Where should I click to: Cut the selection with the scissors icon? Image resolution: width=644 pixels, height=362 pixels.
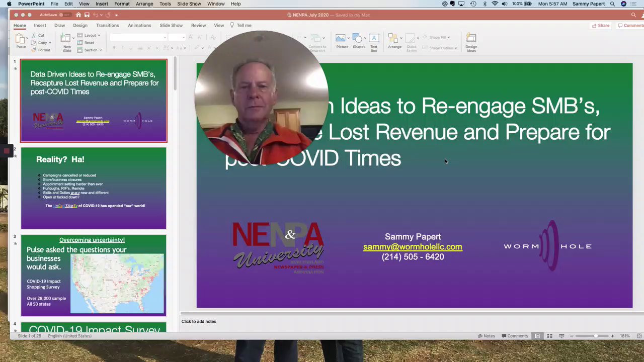point(34,35)
